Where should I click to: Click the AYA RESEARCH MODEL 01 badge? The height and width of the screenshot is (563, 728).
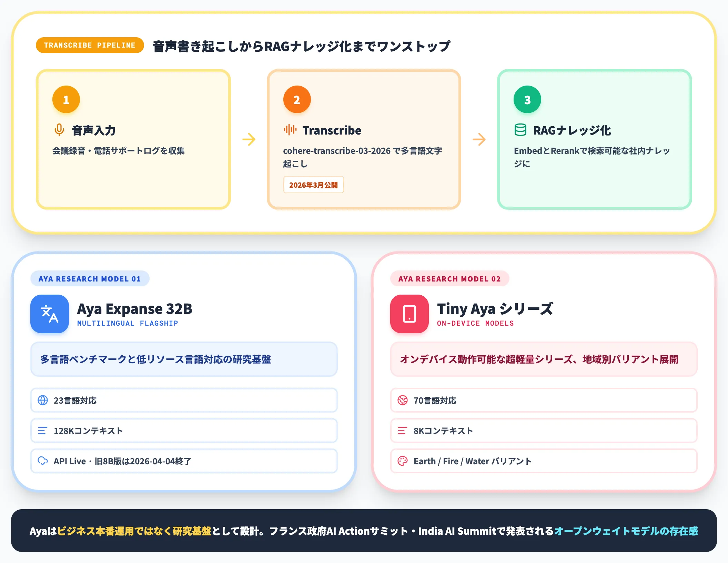(90, 279)
